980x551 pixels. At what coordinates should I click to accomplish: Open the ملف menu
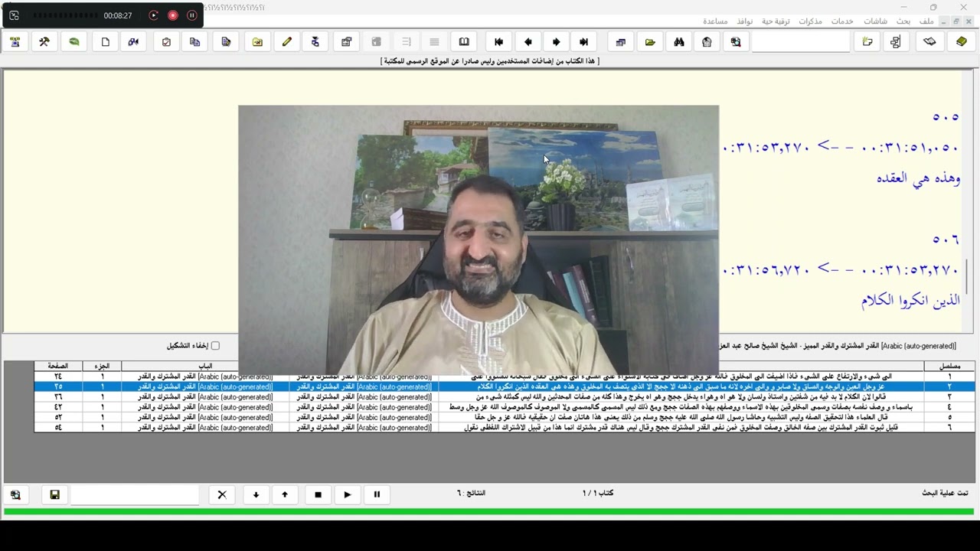pos(926,21)
